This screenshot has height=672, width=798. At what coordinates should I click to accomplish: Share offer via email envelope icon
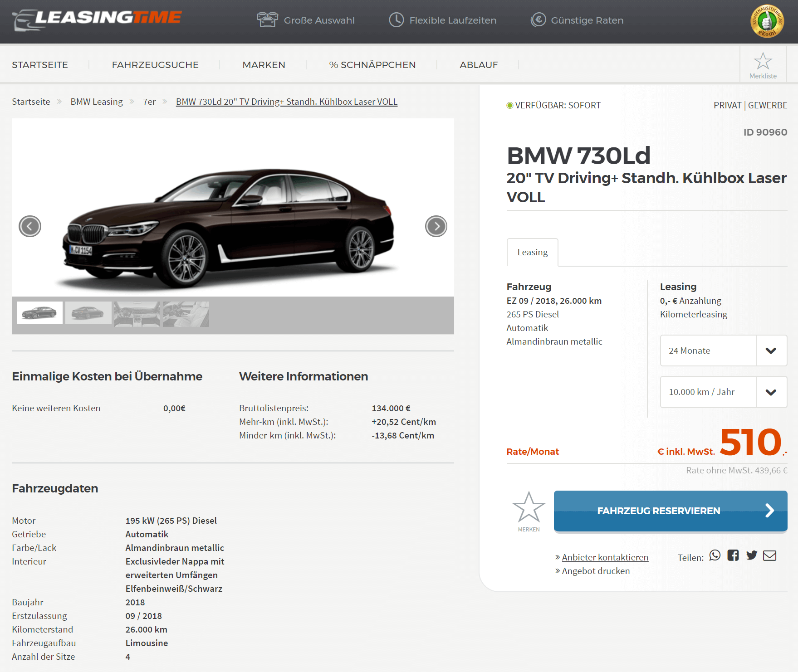[x=770, y=555]
